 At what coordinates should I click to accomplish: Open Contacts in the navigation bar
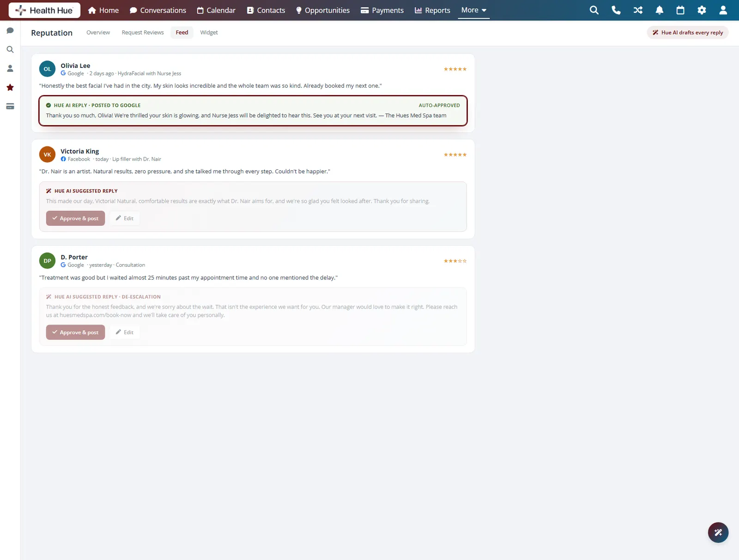click(x=266, y=10)
